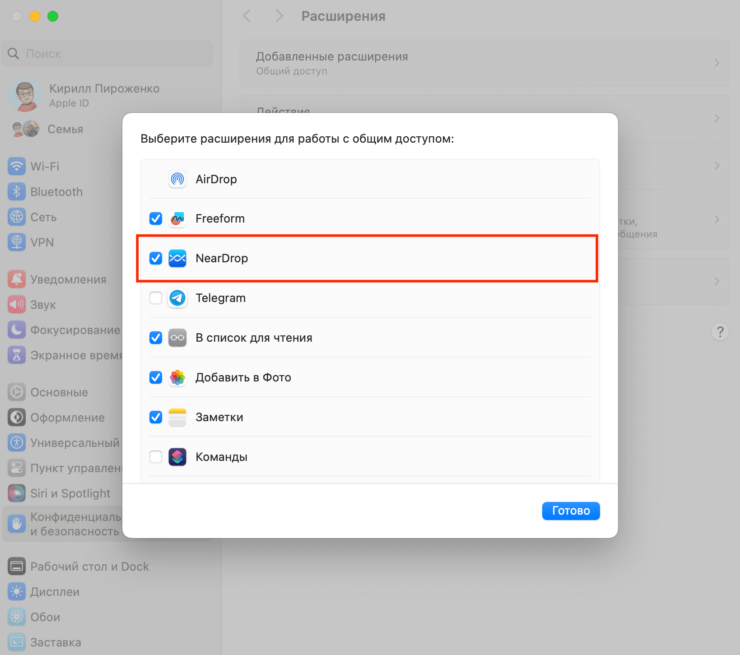Check the Команды checkbox
The width and height of the screenshot is (740, 655).
tap(155, 457)
